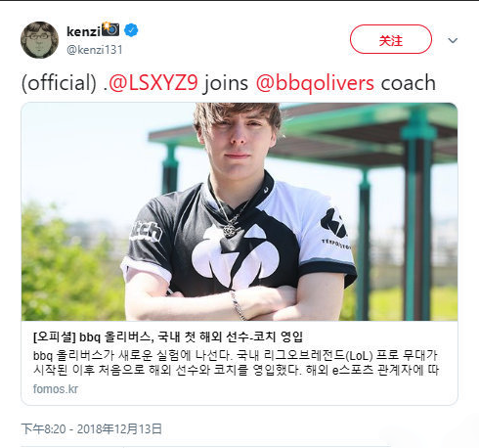This screenshot has height=448, width=479.
Task: Click the kenzi display name
Action: click(x=83, y=31)
